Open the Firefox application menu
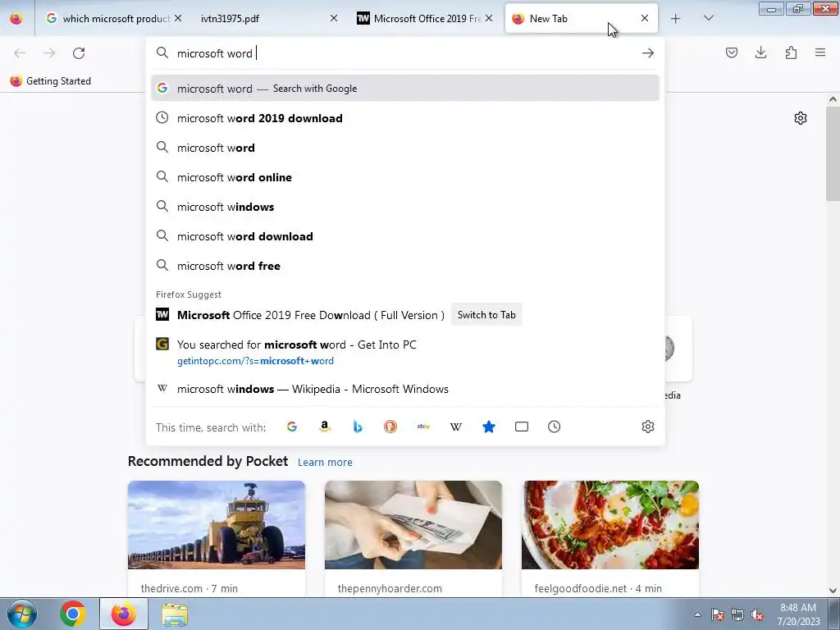The image size is (840, 630). pyautogui.click(x=820, y=52)
